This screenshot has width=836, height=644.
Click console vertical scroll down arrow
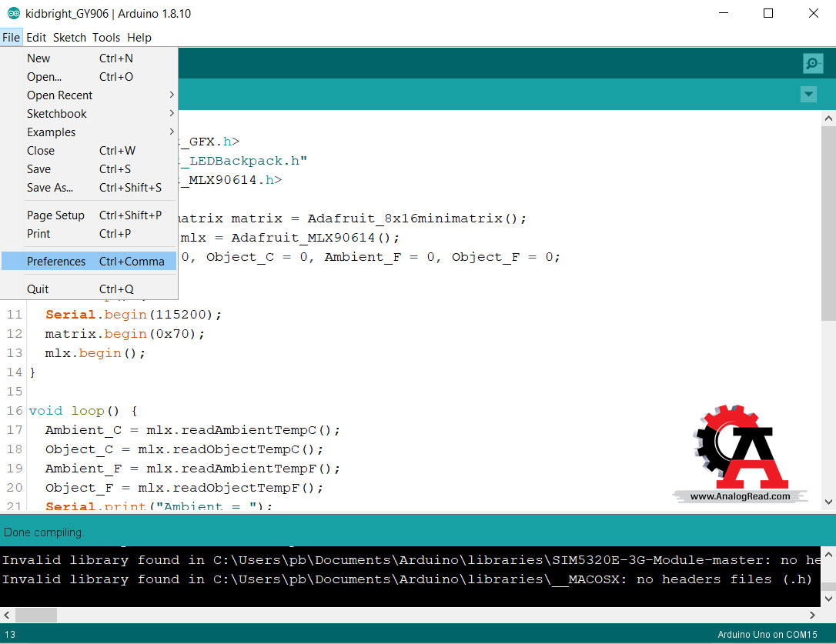coord(828,599)
